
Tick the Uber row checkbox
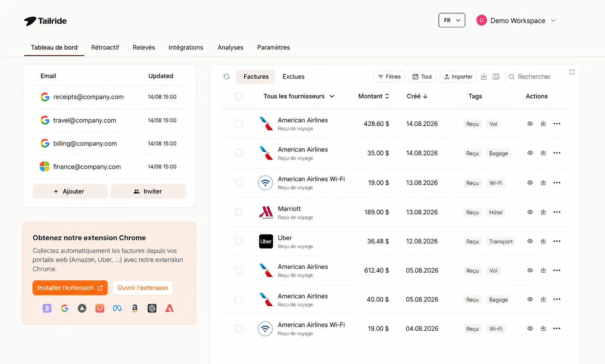(x=239, y=241)
